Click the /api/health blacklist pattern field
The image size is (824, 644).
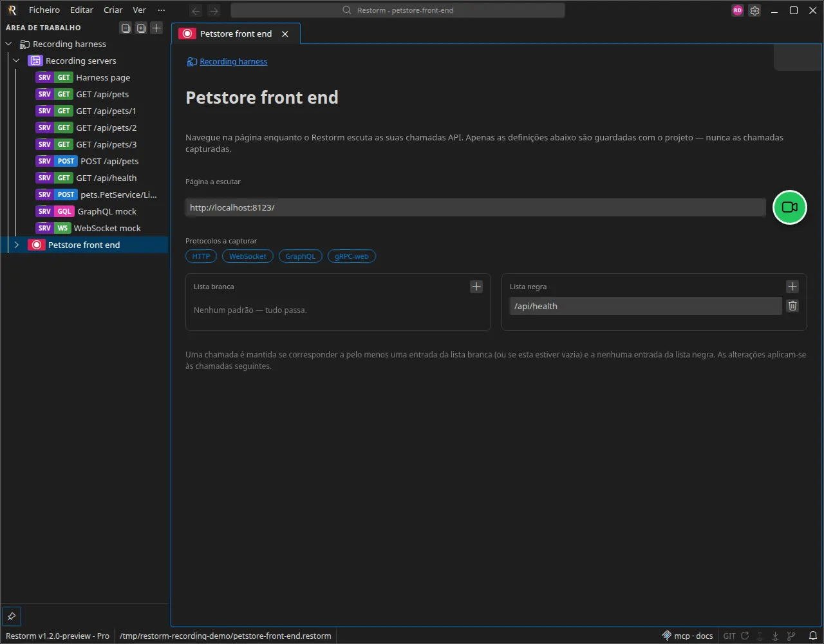pos(646,306)
